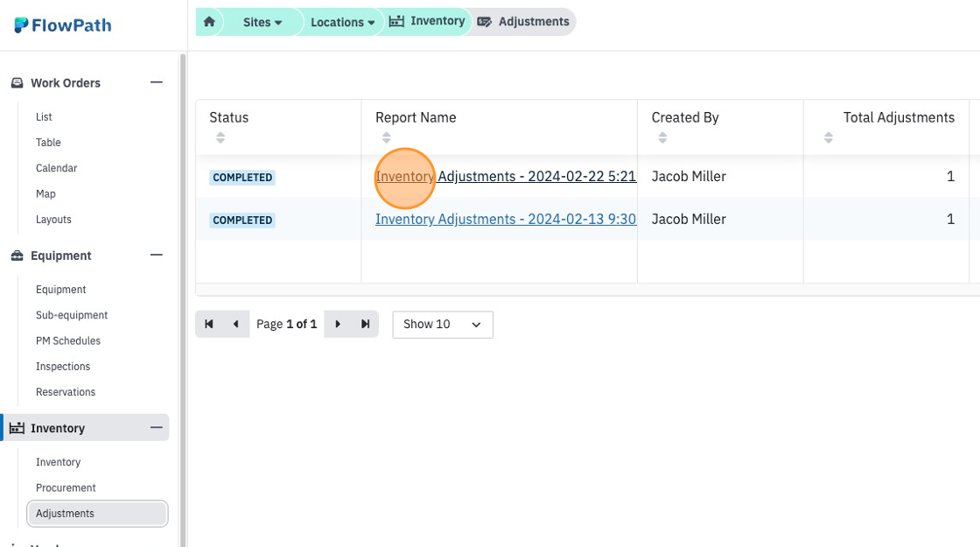The image size is (980, 547).
Task: Click the Status column header
Action: [x=228, y=117]
